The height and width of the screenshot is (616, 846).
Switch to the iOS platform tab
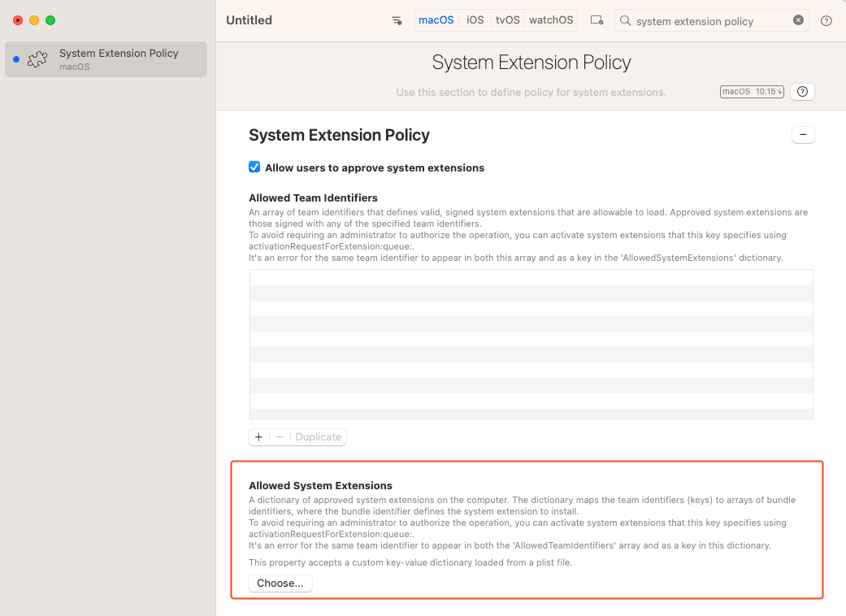tap(475, 20)
